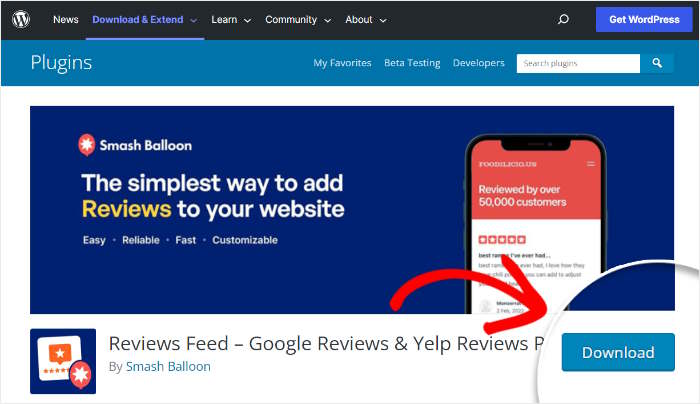The height and width of the screenshot is (404, 700).
Task: Click the blue Download button
Action: 618,352
